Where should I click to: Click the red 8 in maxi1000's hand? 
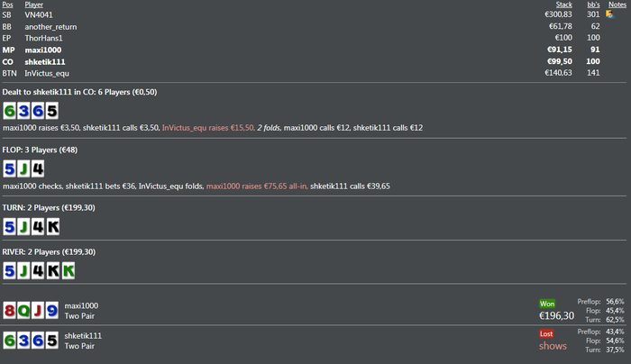9,311
